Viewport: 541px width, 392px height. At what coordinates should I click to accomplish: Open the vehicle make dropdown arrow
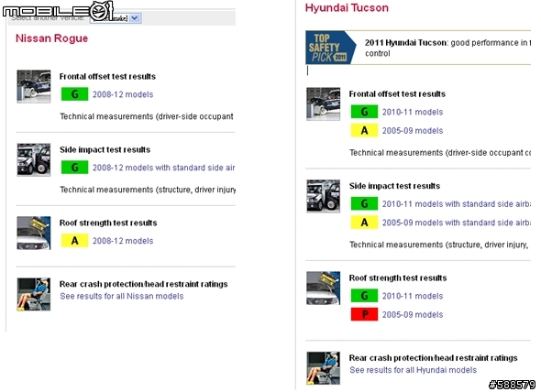tap(135, 18)
